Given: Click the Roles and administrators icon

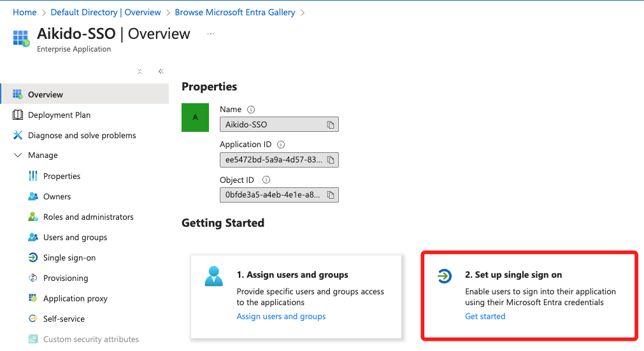Looking at the screenshot, I should tap(33, 217).
